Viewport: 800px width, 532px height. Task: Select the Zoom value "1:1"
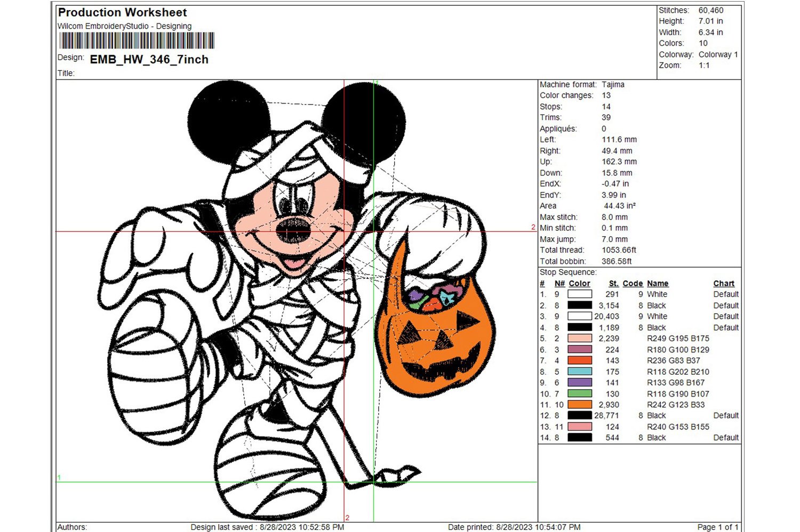[704, 65]
